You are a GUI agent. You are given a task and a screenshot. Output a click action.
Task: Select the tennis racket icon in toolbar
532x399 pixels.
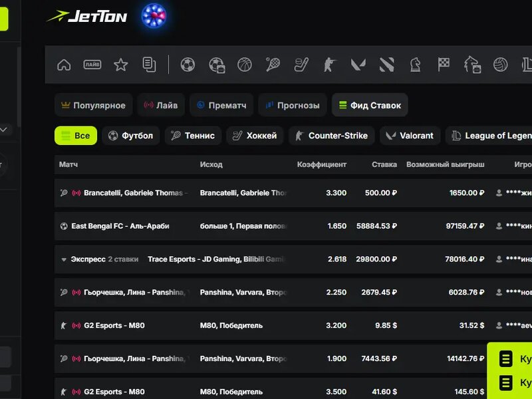coord(273,65)
